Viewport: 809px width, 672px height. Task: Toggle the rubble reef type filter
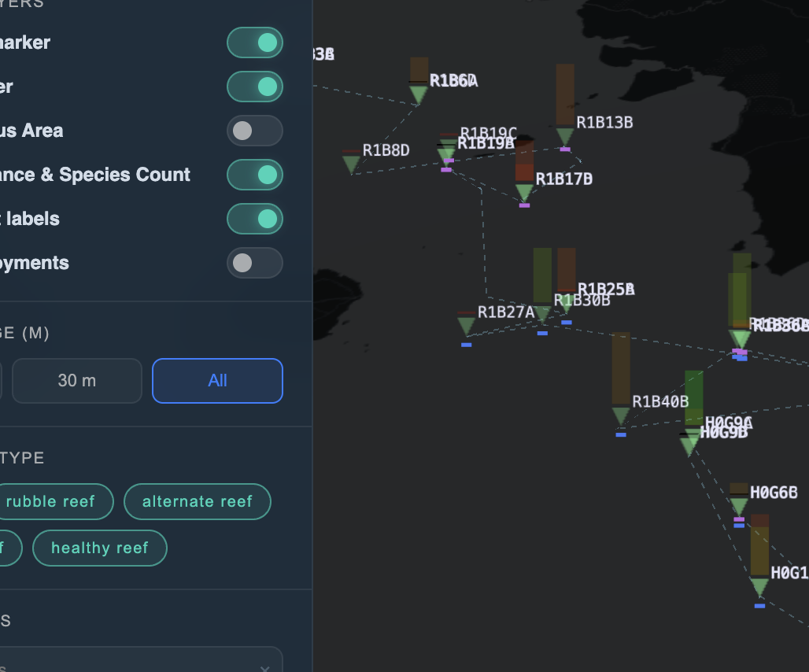50,501
